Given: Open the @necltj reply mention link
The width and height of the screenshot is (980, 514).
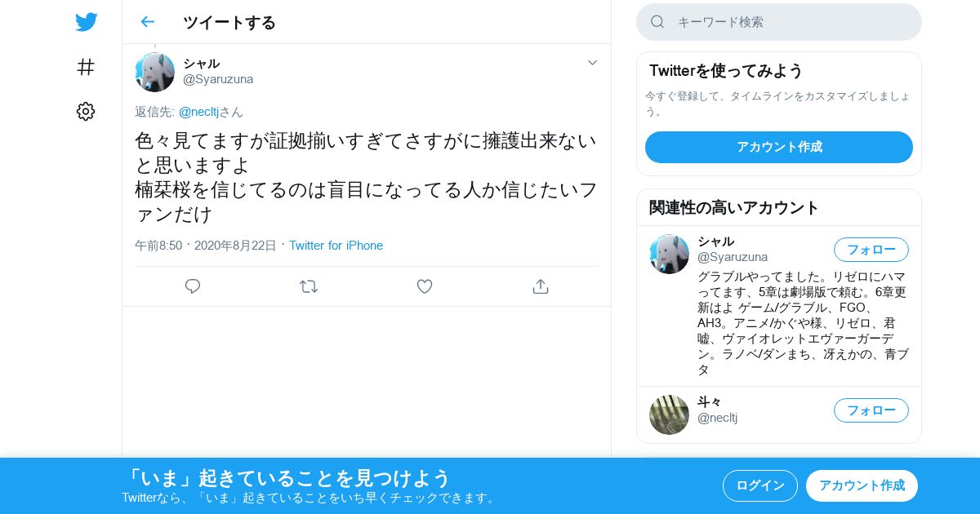Looking at the screenshot, I should point(198,112).
